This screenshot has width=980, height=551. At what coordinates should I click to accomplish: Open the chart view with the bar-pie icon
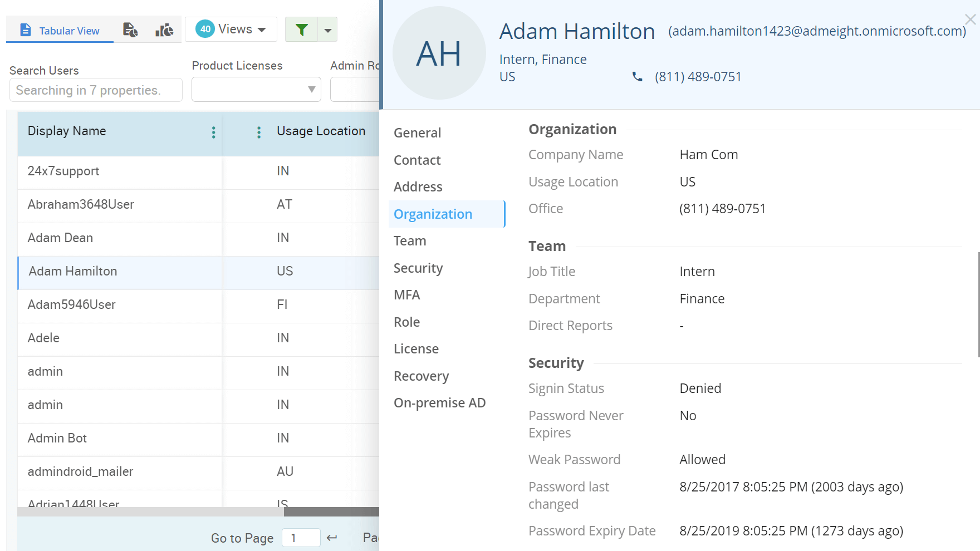[164, 29]
